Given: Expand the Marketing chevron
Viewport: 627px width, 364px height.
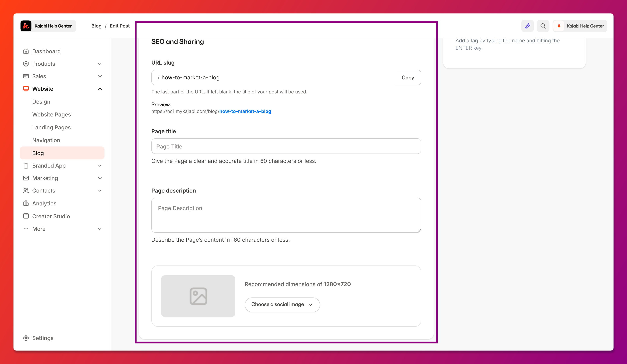Looking at the screenshot, I should point(100,178).
